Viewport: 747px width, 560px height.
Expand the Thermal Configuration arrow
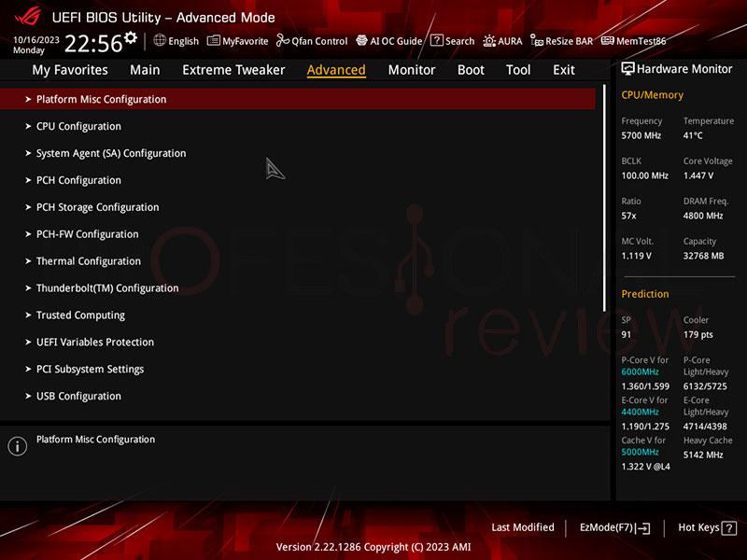pyautogui.click(x=28, y=261)
